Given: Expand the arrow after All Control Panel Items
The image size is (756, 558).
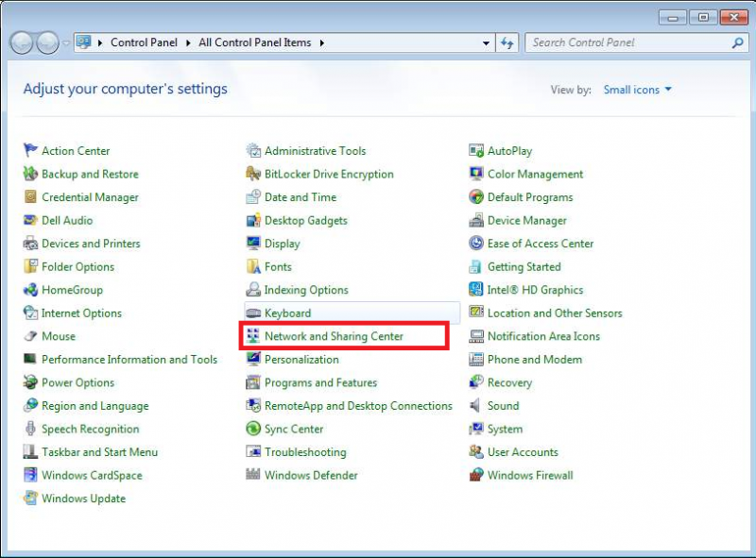Looking at the screenshot, I should pyautogui.click(x=321, y=42).
